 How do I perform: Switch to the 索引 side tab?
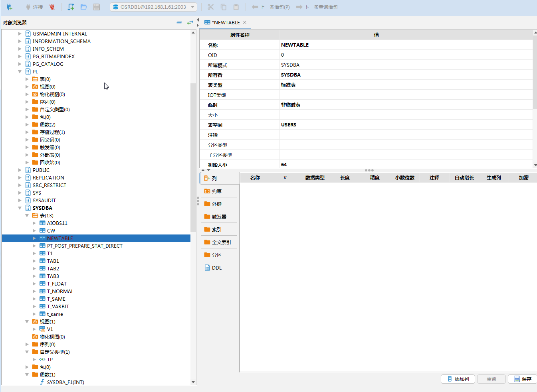[x=216, y=230]
